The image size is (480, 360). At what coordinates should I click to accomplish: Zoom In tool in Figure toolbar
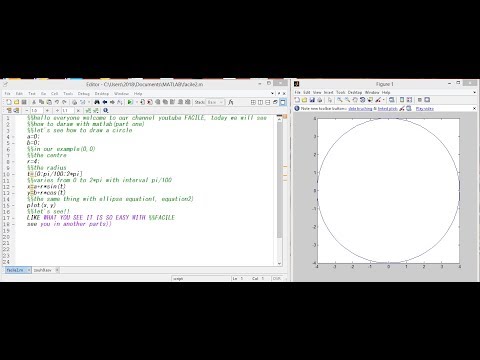click(x=339, y=100)
